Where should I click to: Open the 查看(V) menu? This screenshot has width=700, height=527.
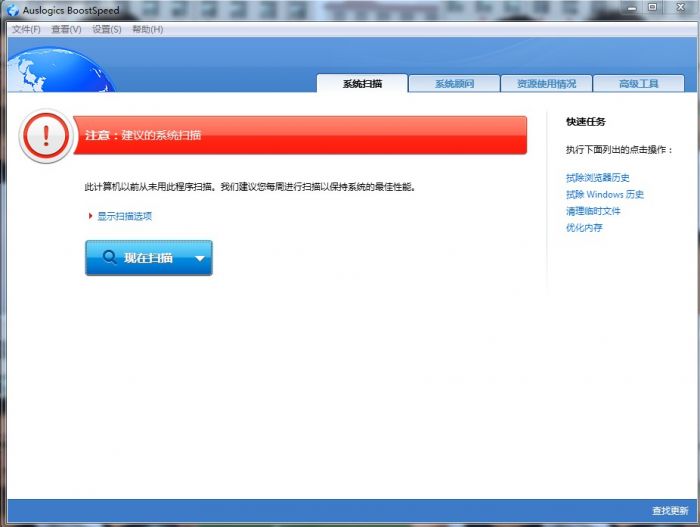(66, 29)
